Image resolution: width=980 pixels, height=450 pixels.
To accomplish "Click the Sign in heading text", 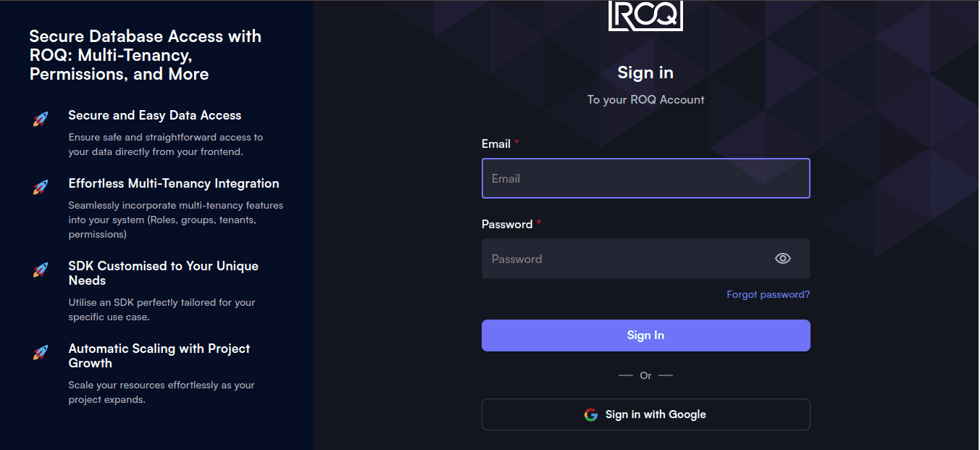I will [x=645, y=72].
